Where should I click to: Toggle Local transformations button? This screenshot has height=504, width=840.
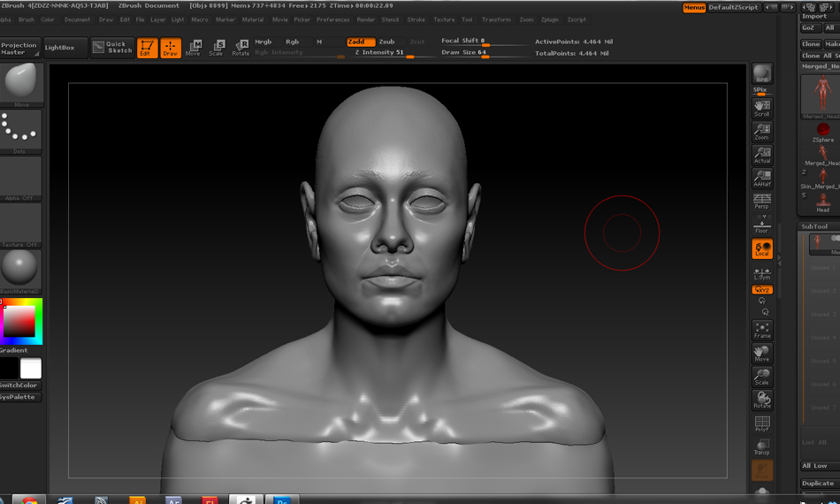pyautogui.click(x=762, y=248)
